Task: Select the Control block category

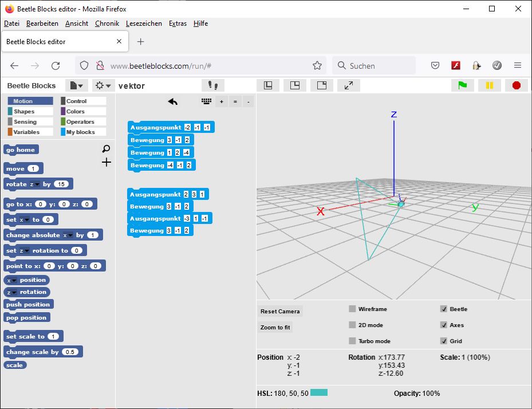Action: coord(84,101)
